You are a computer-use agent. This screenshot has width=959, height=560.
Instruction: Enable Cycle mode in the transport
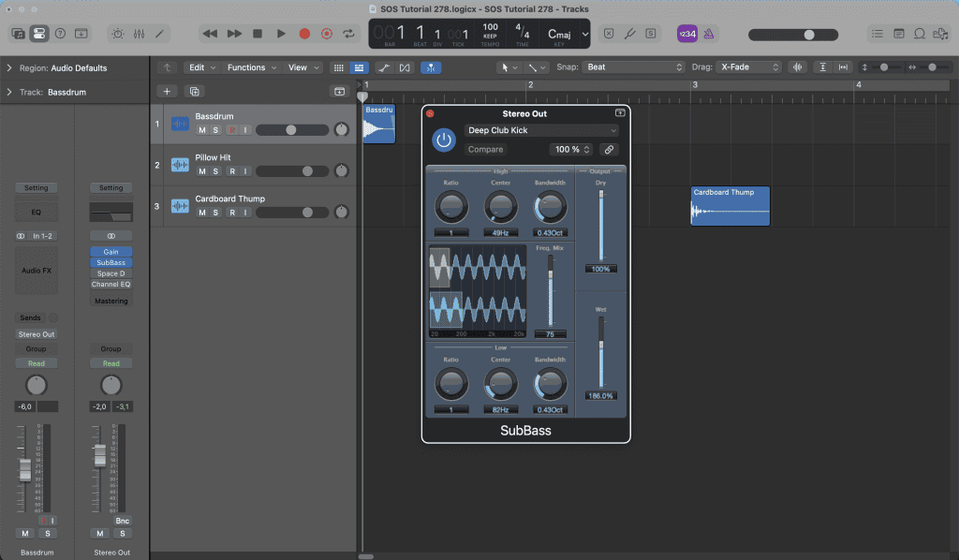tap(349, 34)
